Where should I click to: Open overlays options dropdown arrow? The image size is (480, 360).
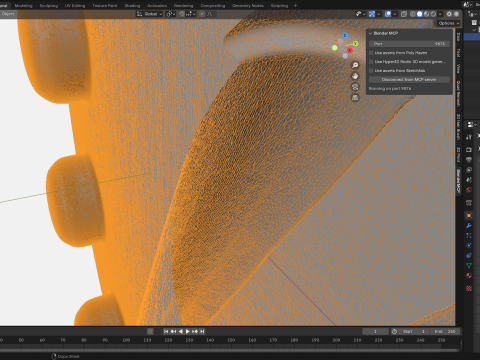[x=395, y=14]
